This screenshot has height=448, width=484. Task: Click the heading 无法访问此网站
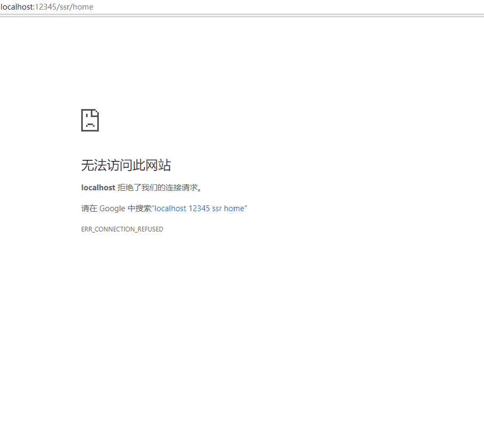[x=126, y=165]
